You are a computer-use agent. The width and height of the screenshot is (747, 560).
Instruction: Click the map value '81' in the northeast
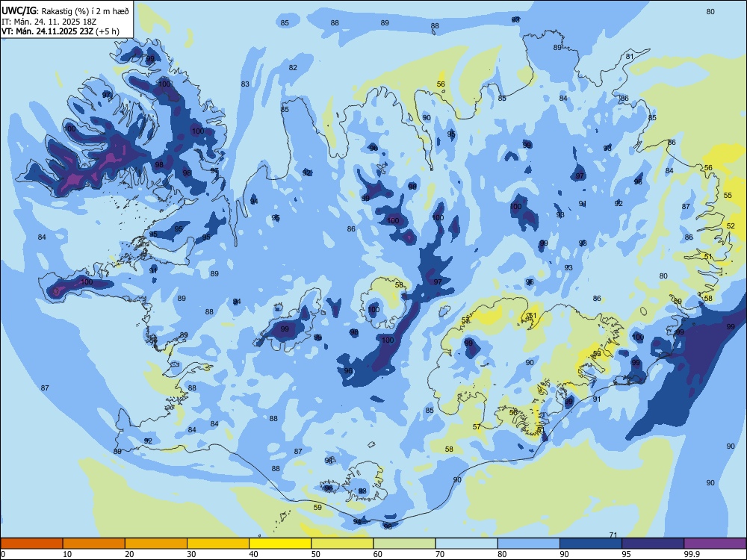629,56
